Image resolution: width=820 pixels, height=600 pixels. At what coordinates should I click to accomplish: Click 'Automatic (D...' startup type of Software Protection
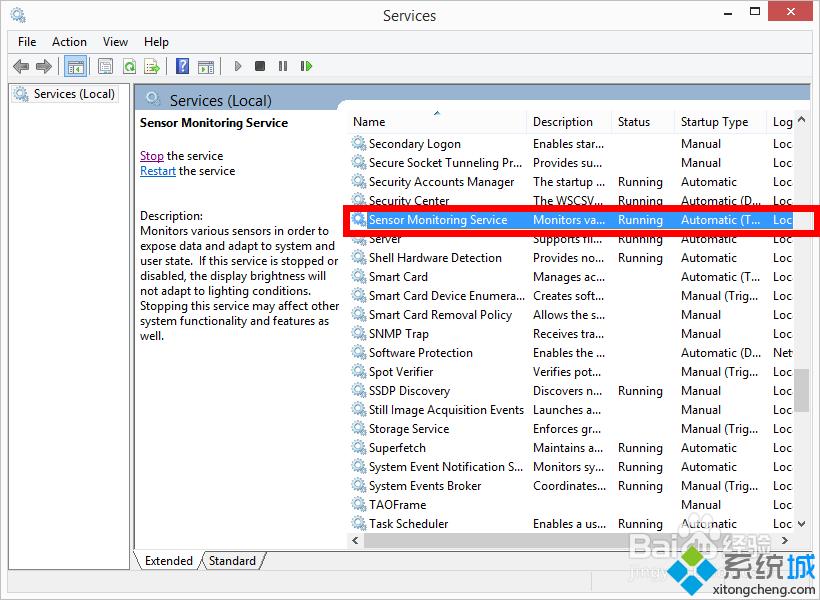[x=721, y=353]
